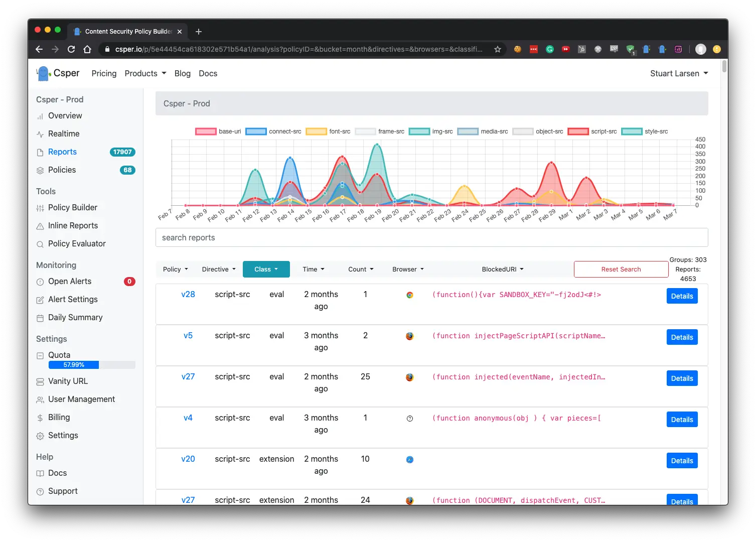Open Details for the v28 report
This screenshot has height=542, width=756.
(x=682, y=296)
